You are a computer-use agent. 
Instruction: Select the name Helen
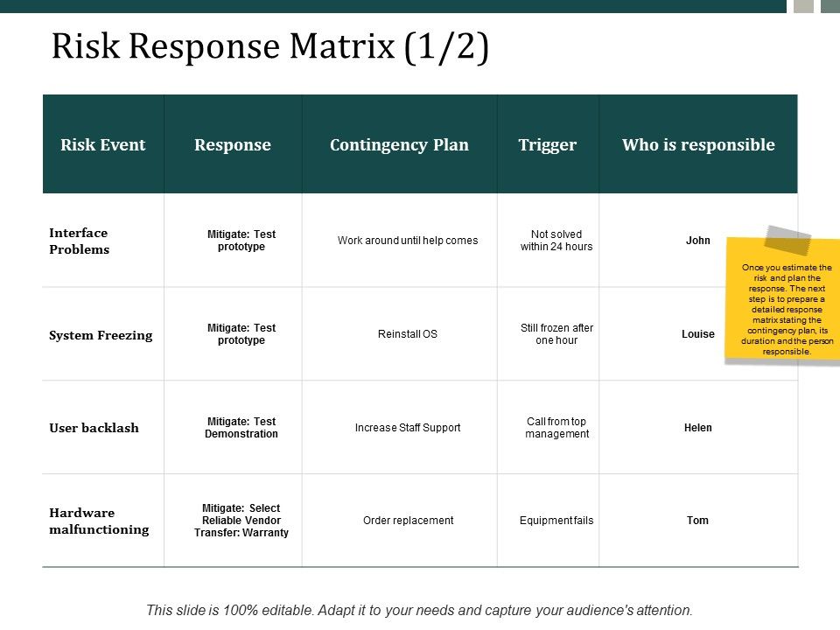pos(698,428)
